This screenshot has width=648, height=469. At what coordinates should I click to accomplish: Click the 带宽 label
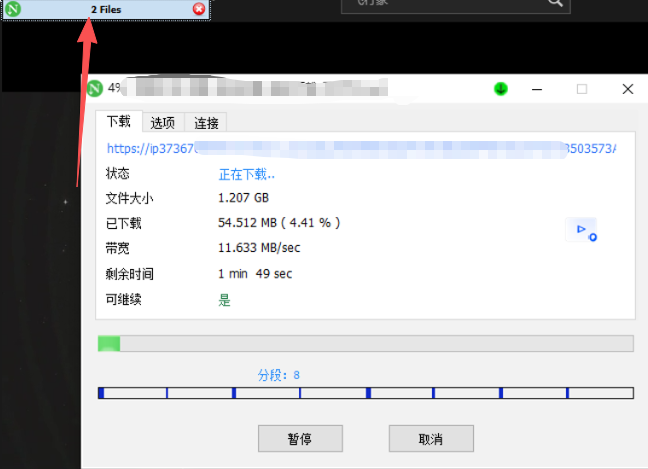tap(118, 248)
